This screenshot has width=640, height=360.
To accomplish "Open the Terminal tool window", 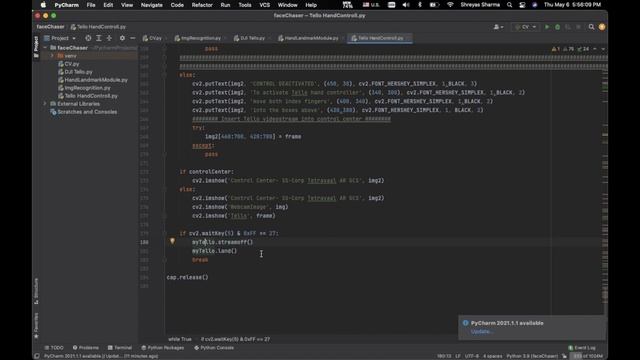I will (x=120, y=348).
